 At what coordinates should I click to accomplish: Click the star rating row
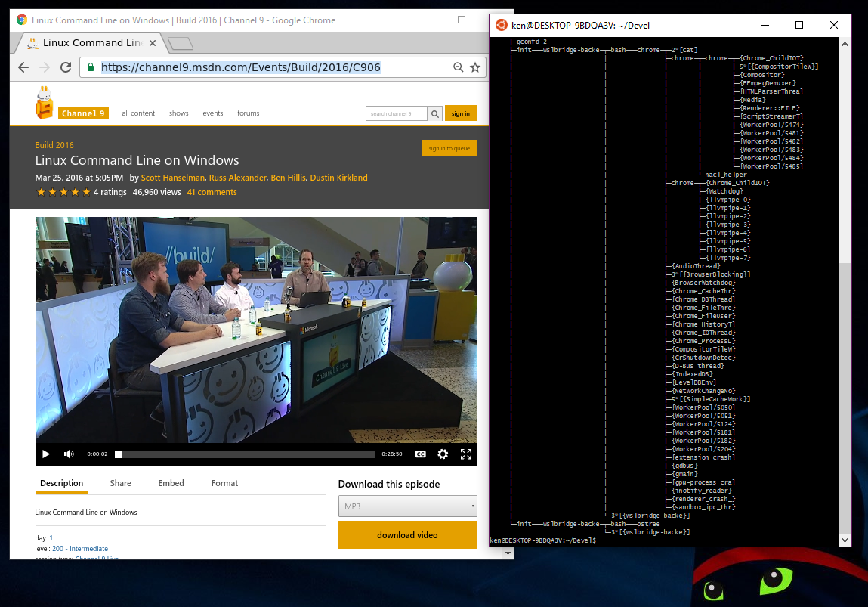coord(63,192)
